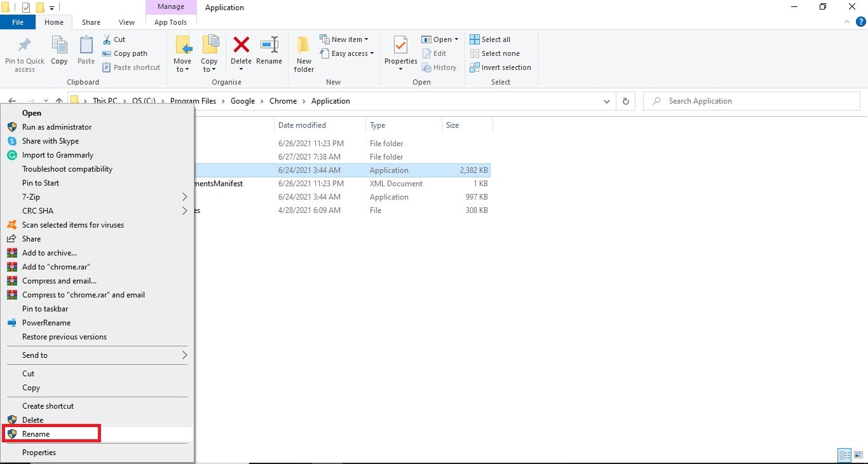Open the App Tools tab

click(x=170, y=22)
